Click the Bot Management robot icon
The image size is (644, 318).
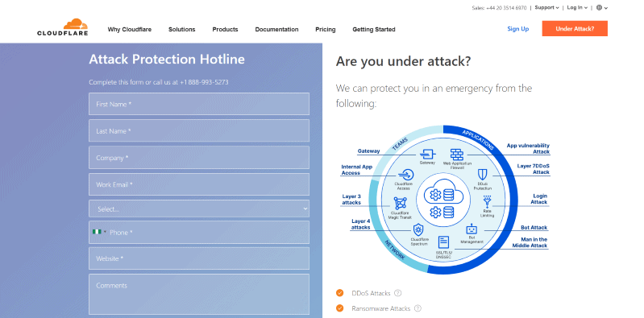pos(472,229)
